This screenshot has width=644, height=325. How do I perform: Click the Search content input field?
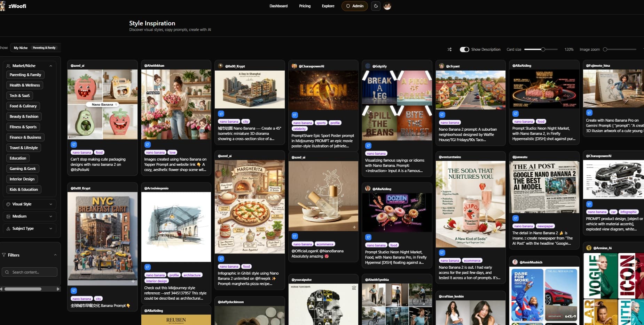click(30, 272)
